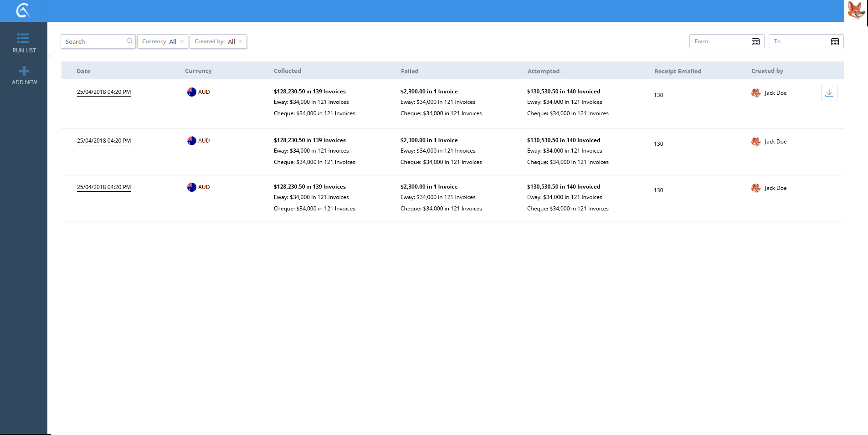Sort by the Collected column header
This screenshot has height=435, width=868.
(x=287, y=71)
